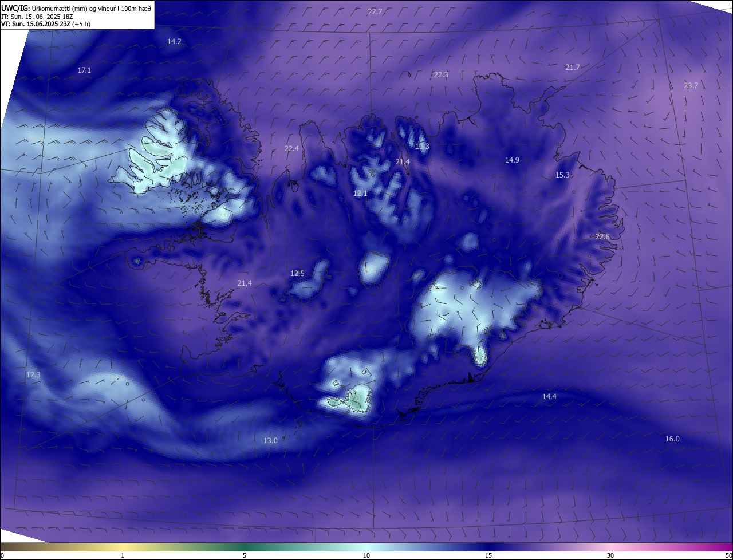Click the 23.7 value label
The width and height of the screenshot is (733, 560).
point(691,85)
